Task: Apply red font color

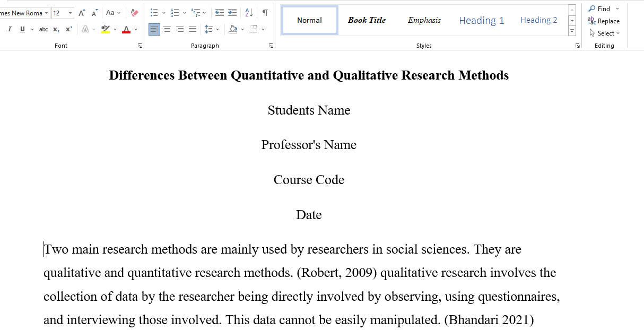Action: [x=126, y=29]
